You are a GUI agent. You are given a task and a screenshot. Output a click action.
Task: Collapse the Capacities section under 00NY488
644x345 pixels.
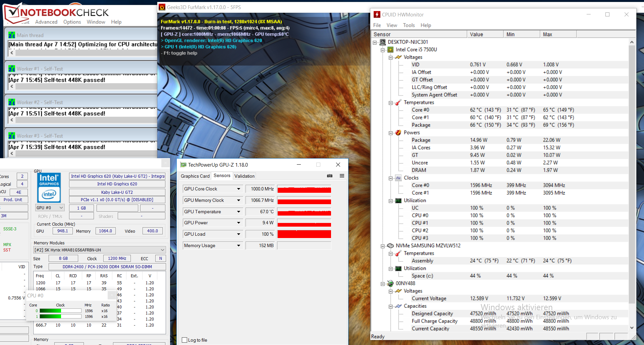click(x=391, y=306)
